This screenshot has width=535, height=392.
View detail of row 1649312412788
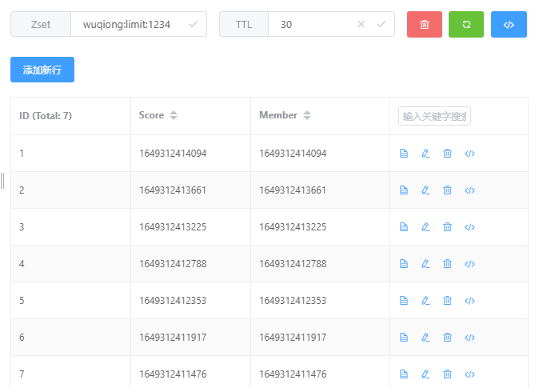404,264
